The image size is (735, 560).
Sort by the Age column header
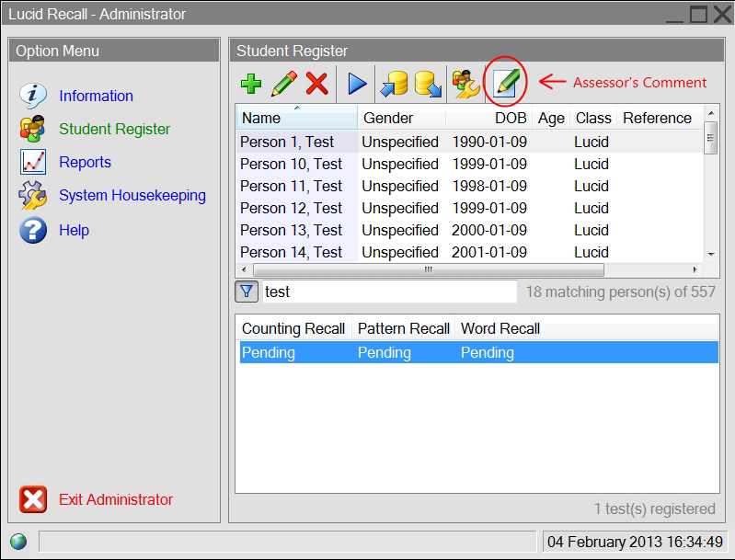(551, 118)
